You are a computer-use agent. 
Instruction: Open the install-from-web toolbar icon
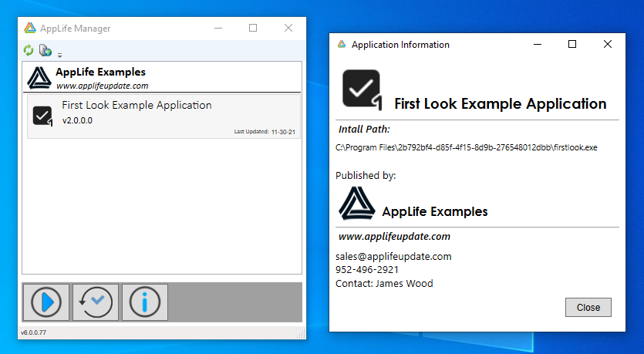[x=46, y=50]
